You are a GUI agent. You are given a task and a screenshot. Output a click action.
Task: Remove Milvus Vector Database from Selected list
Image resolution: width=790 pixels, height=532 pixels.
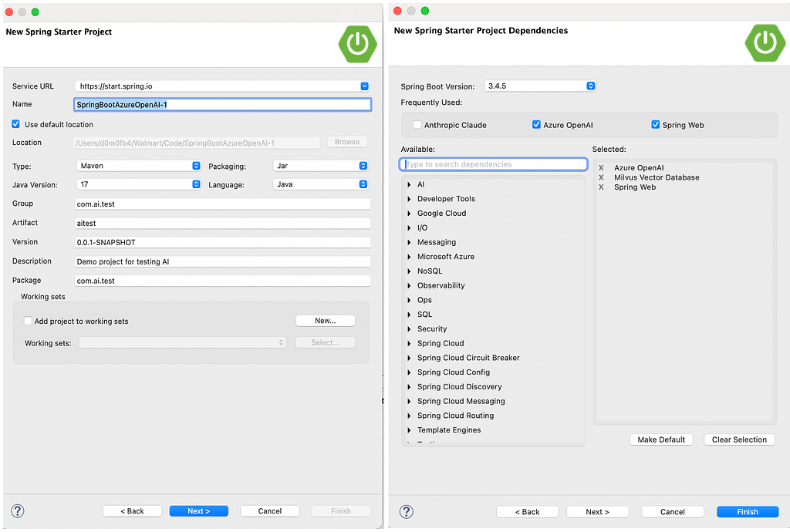(x=601, y=177)
